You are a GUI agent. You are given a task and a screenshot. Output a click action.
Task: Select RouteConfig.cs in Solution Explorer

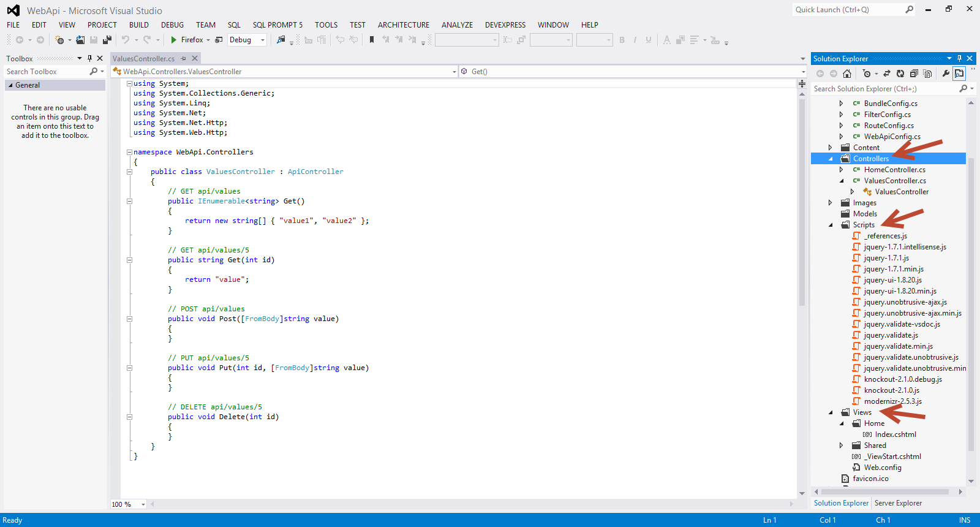pos(889,126)
